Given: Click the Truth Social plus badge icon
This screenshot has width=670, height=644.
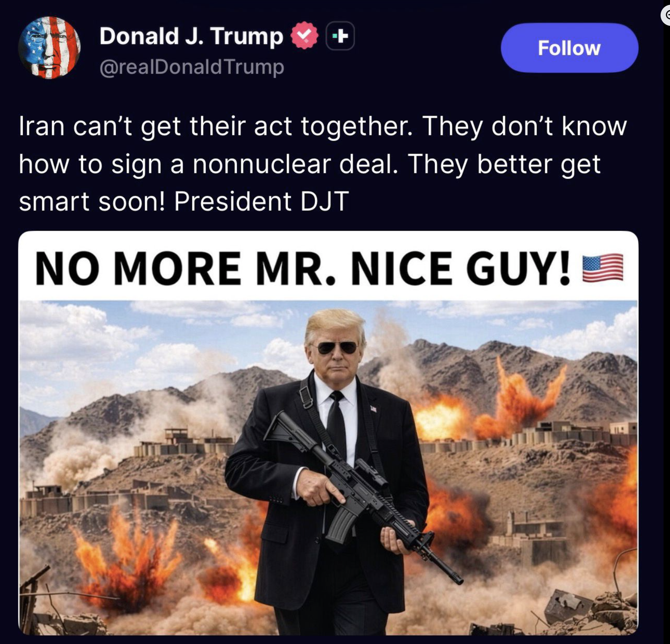Looking at the screenshot, I should [x=341, y=36].
